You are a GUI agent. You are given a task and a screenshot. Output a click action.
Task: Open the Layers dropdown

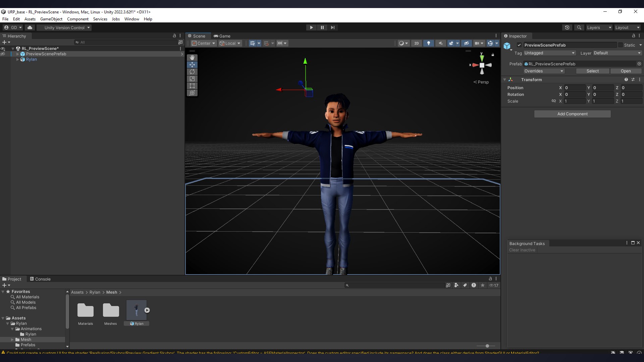pos(599,27)
